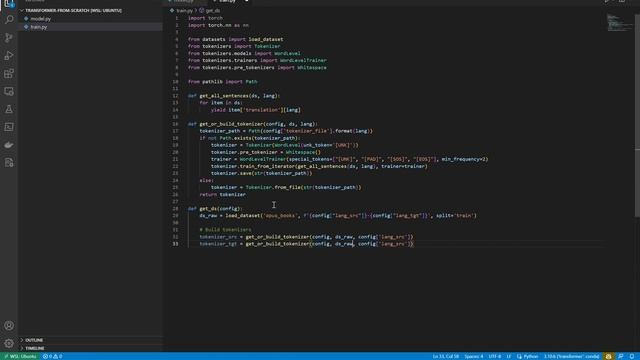
Task: Open the Docker whale view
Action: pos(9,145)
